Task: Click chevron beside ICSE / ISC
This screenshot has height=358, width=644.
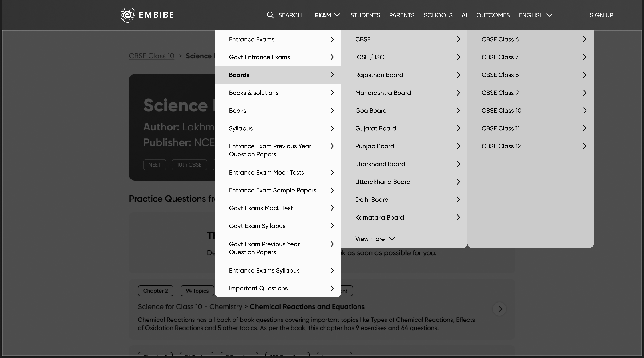Action: 458,57
